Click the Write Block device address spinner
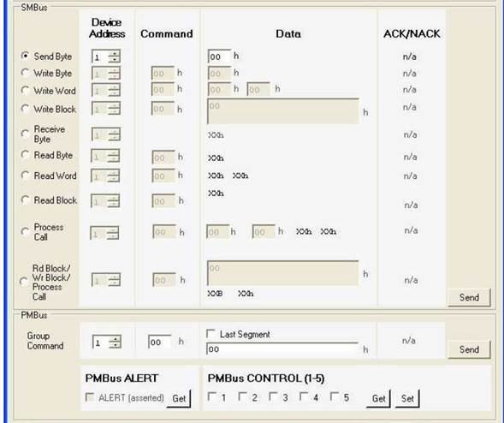 tap(106, 109)
